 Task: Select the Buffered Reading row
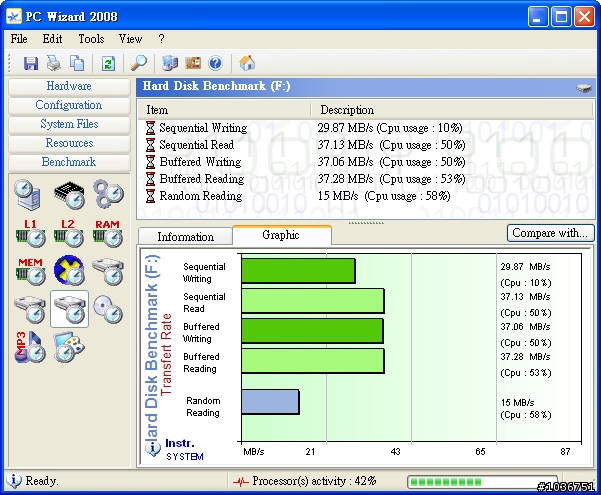pyautogui.click(x=365, y=179)
